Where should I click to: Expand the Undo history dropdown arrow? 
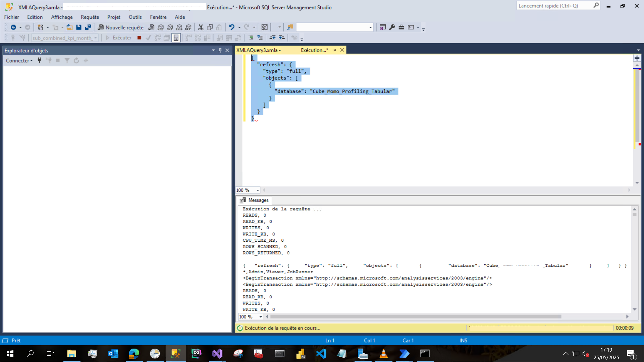(x=239, y=27)
